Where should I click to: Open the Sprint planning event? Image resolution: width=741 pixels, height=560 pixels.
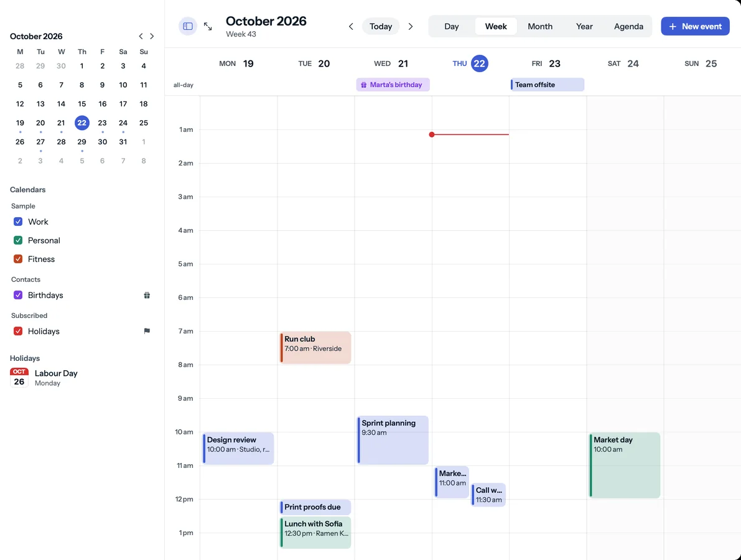click(393, 440)
